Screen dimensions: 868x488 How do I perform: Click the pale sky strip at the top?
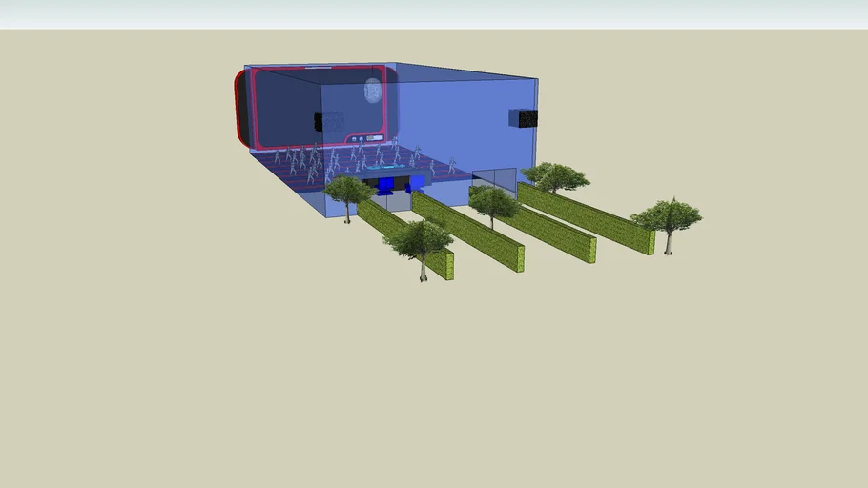point(434,13)
